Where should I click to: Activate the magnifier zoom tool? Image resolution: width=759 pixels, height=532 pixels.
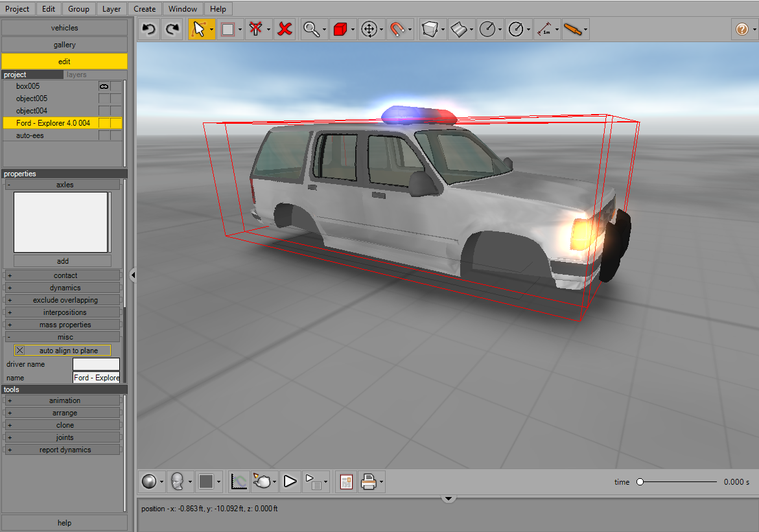tap(310, 30)
